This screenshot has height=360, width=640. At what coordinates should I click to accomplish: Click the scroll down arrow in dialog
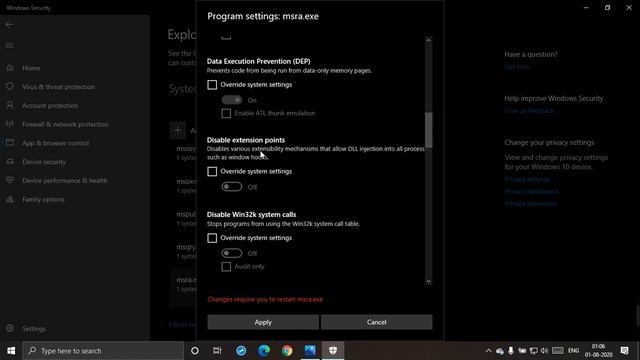pyautogui.click(x=428, y=281)
